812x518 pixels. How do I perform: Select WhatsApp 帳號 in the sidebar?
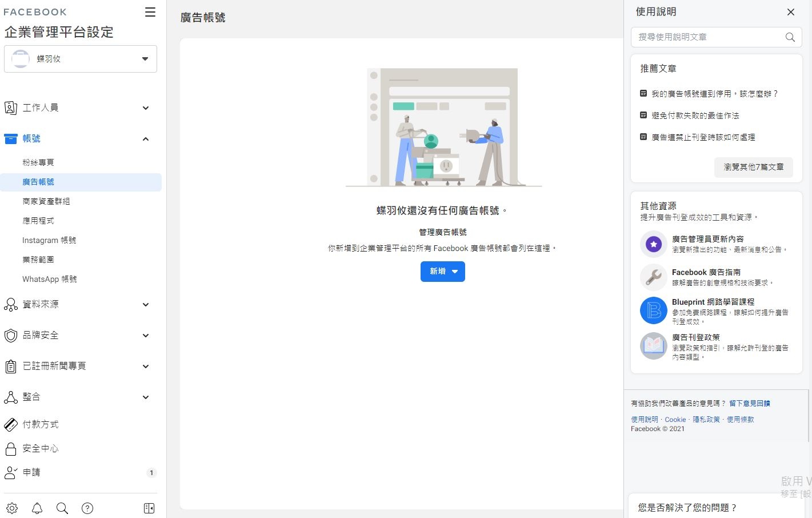tap(50, 279)
